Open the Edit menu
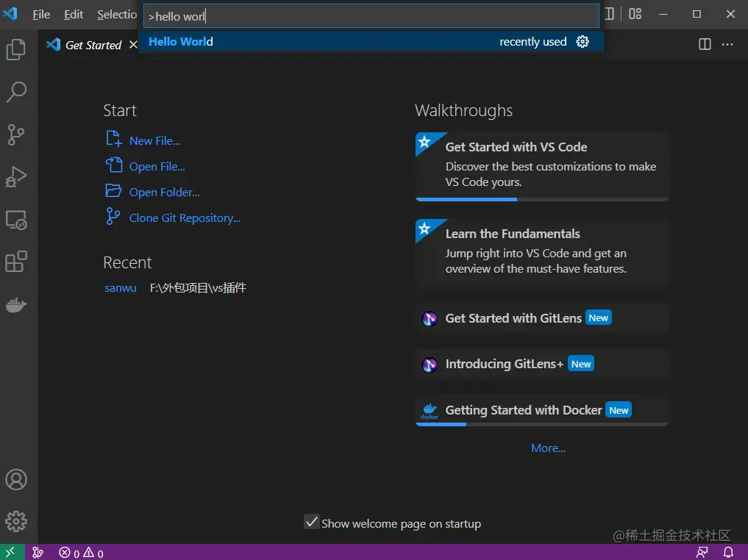The height and width of the screenshot is (560, 748). 74,14
